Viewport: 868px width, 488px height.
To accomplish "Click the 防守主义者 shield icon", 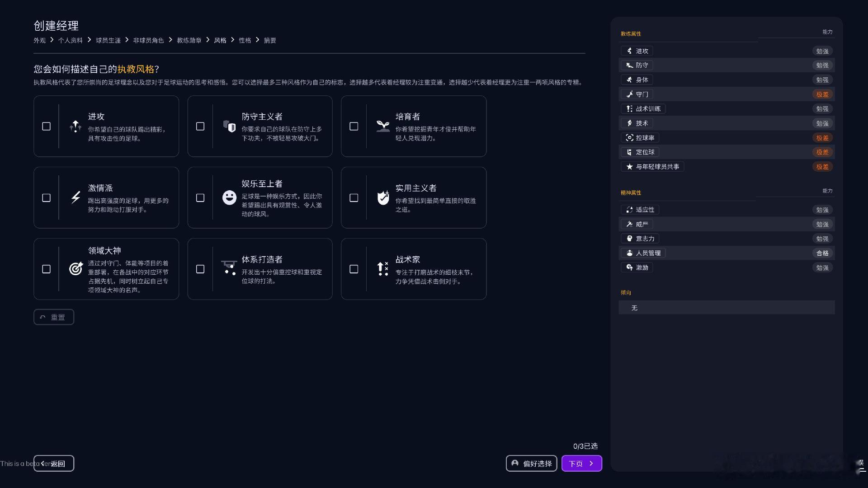I will (229, 126).
